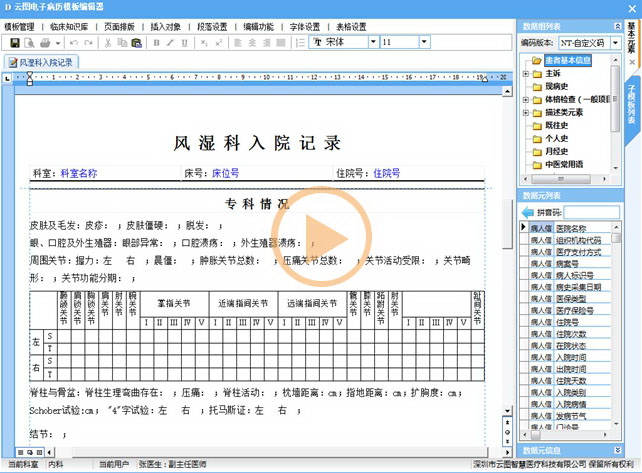
Task: Play the video with the orange button
Action: click(x=321, y=238)
